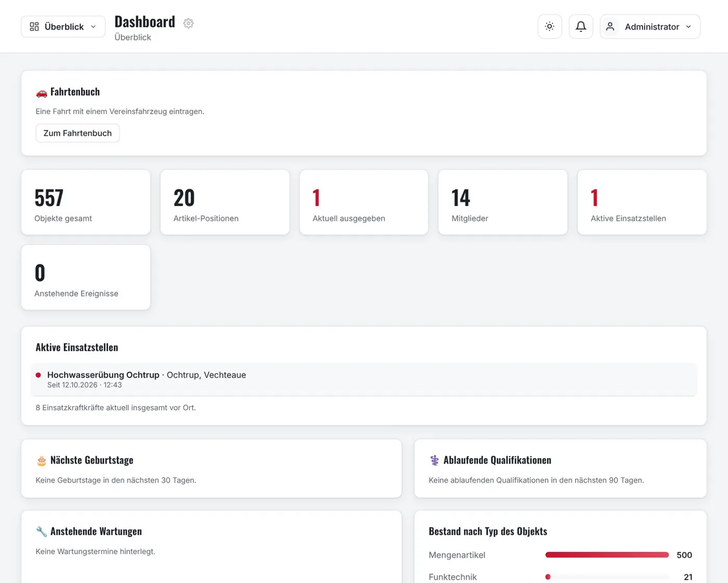728x583 pixels.
Task: Click the Zum Fahrtenbuch button
Action: point(77,133)
